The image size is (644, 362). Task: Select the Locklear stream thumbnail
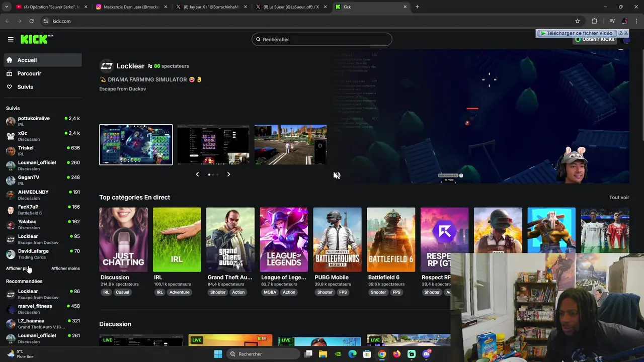[x=136, y=145]
